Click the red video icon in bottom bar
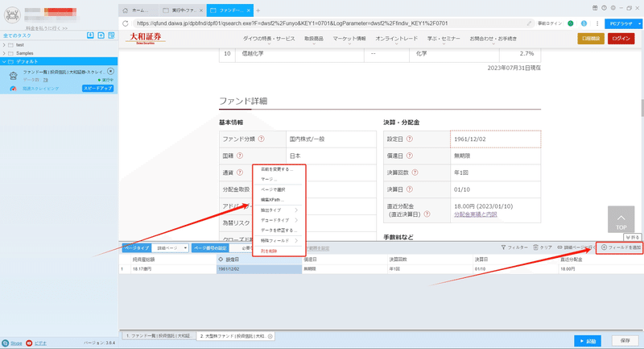Screen dimensions: 644x349 click(x=29, y=343)
